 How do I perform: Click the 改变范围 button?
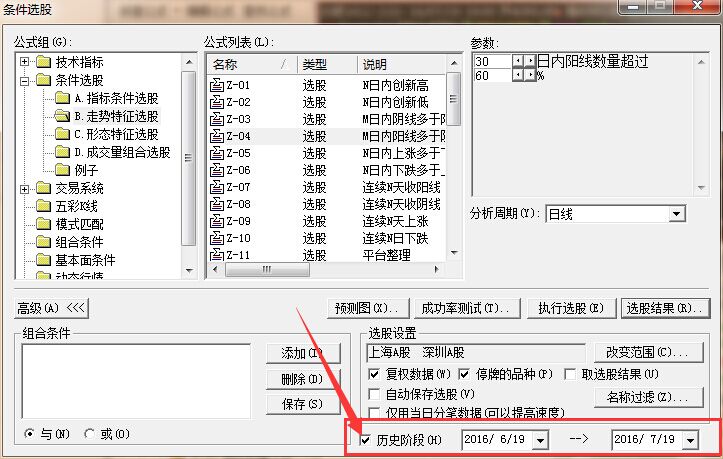[649, 353]
